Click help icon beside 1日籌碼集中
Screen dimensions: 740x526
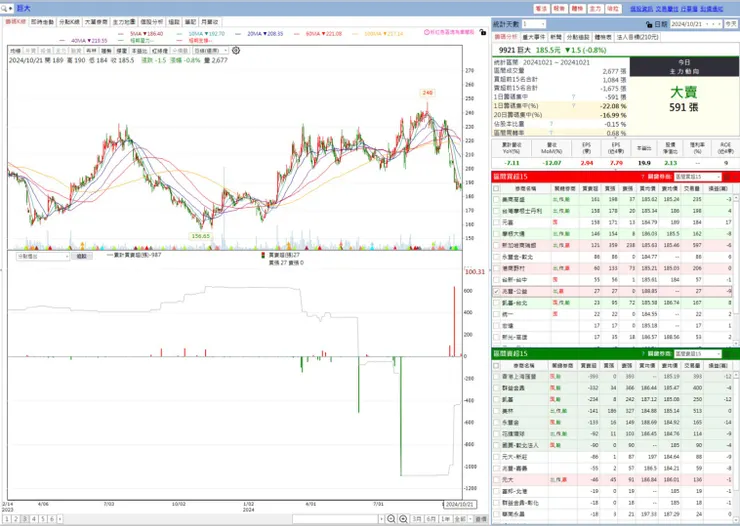click(x=573, y=97)
